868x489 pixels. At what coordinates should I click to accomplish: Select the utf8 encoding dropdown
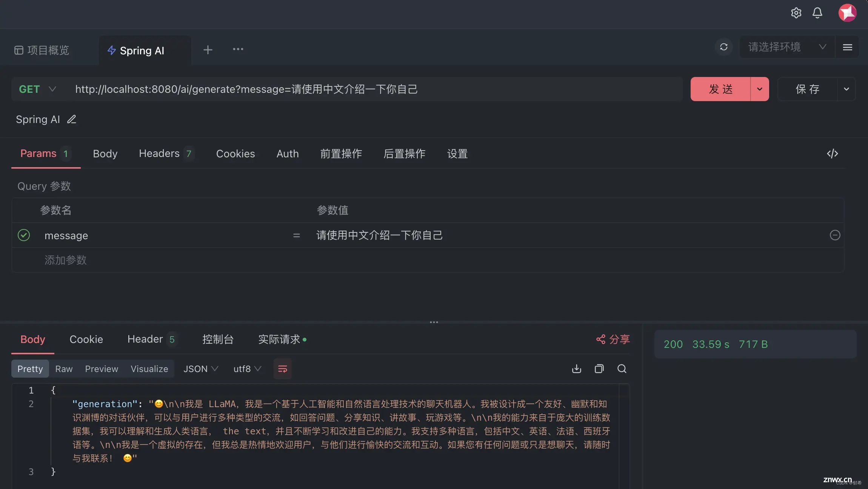click(x=247, y=368)
